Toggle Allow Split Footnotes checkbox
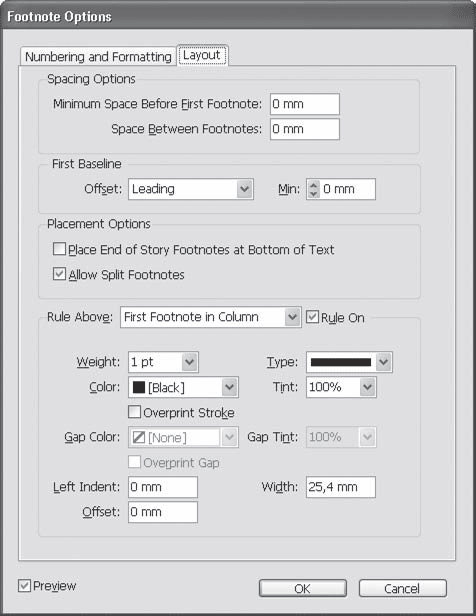Viewport: 476px width, 616px height. pos(59,274)
